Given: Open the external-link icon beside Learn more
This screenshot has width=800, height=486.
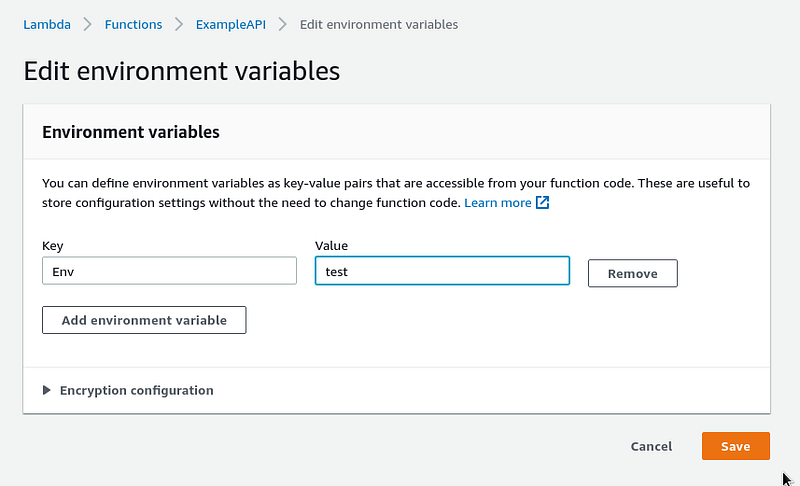Looking at the screenshot, I should click(x=542, y=202).
